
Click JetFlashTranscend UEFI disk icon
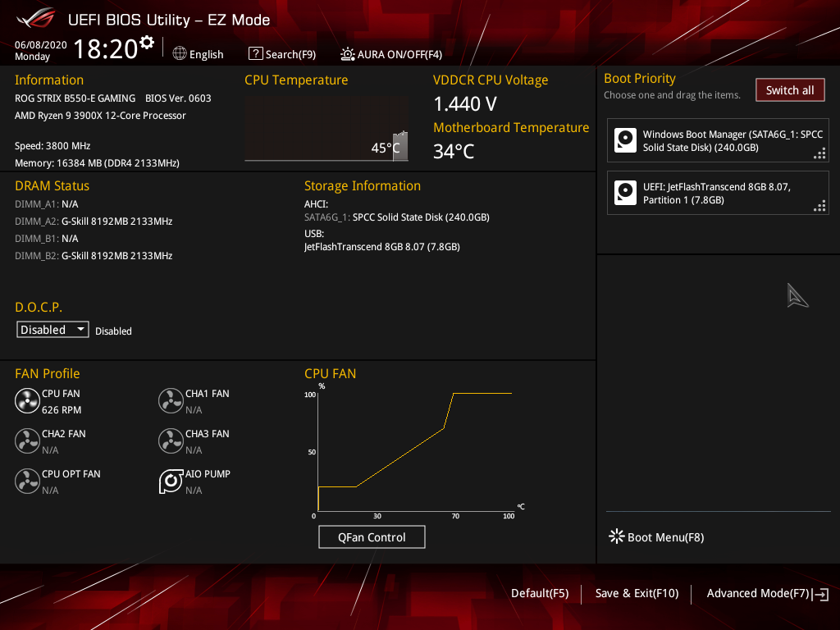[x=625, y=193]
